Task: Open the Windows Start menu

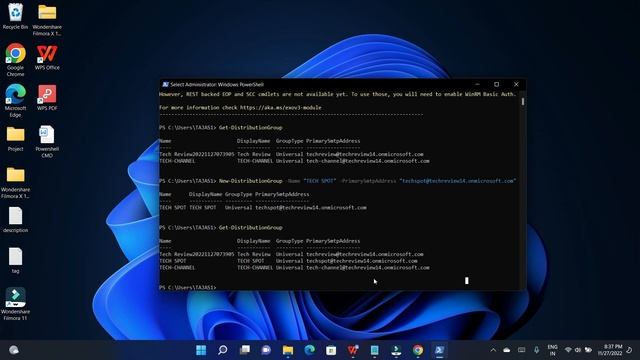Action: pyautogui.click(x=201, y=350)
